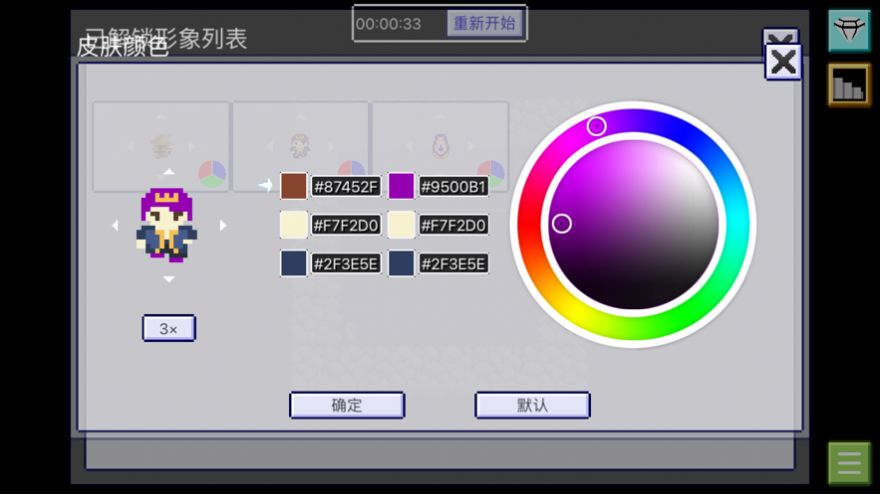Toggle the 3× zoom button
The height and width of the screenshot is (494, 880).
(168, 328)
